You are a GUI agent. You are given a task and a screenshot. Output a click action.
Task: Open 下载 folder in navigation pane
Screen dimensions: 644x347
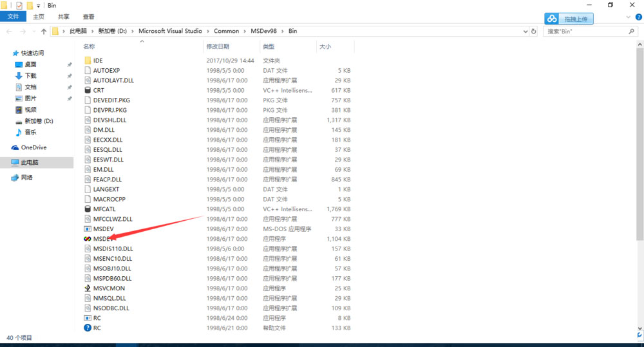30,75
